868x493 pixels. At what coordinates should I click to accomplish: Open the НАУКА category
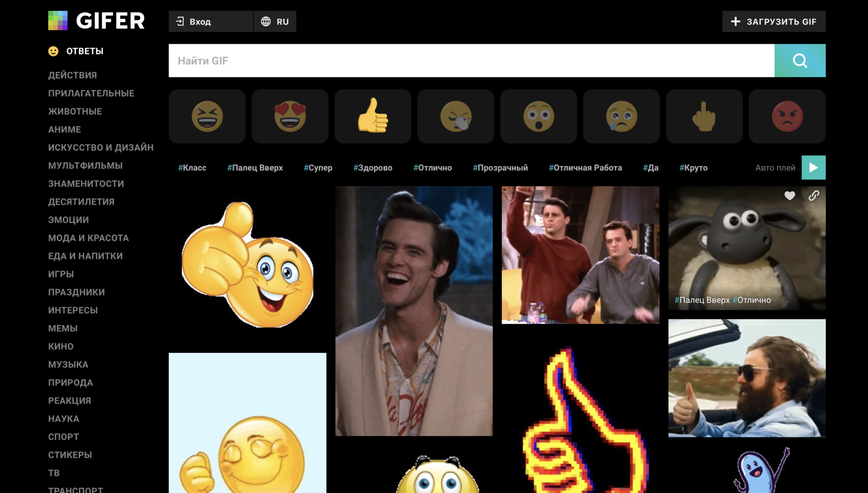[x=64, y=419]
